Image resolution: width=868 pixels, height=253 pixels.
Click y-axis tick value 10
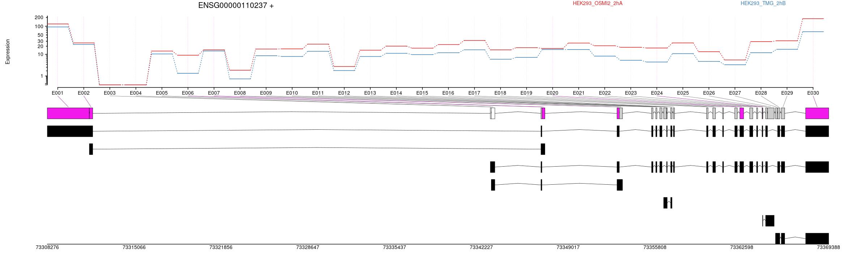[41, 55]
